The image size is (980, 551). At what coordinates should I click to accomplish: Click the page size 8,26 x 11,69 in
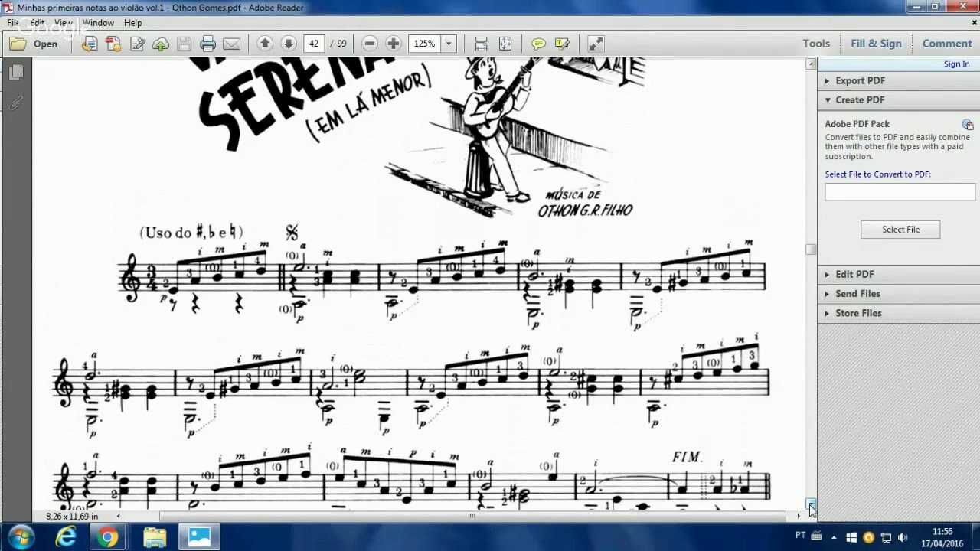pyautogui.click(x=72, y=517)
